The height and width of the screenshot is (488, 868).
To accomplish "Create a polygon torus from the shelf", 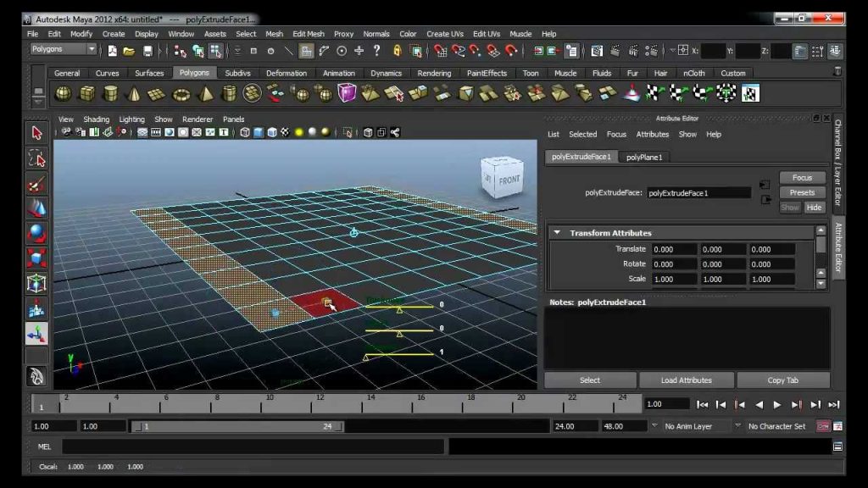I will coord(181,94).
